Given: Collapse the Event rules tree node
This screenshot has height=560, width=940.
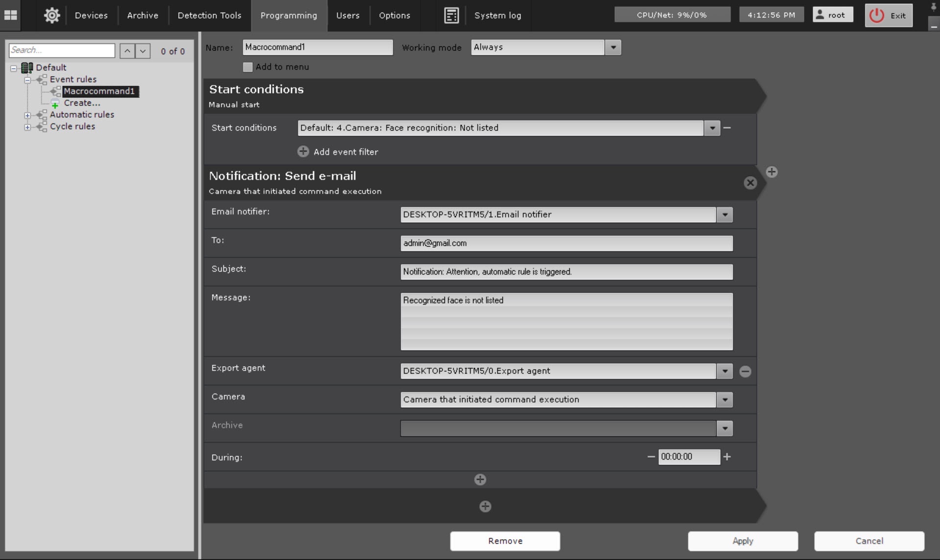Looking at the screenshot, I should pos(27,80).
